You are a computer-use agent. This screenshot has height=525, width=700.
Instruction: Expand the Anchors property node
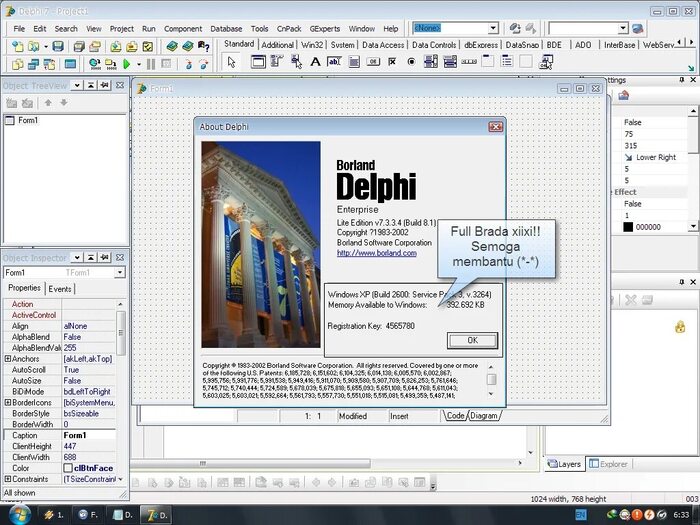tap(8, 359)
